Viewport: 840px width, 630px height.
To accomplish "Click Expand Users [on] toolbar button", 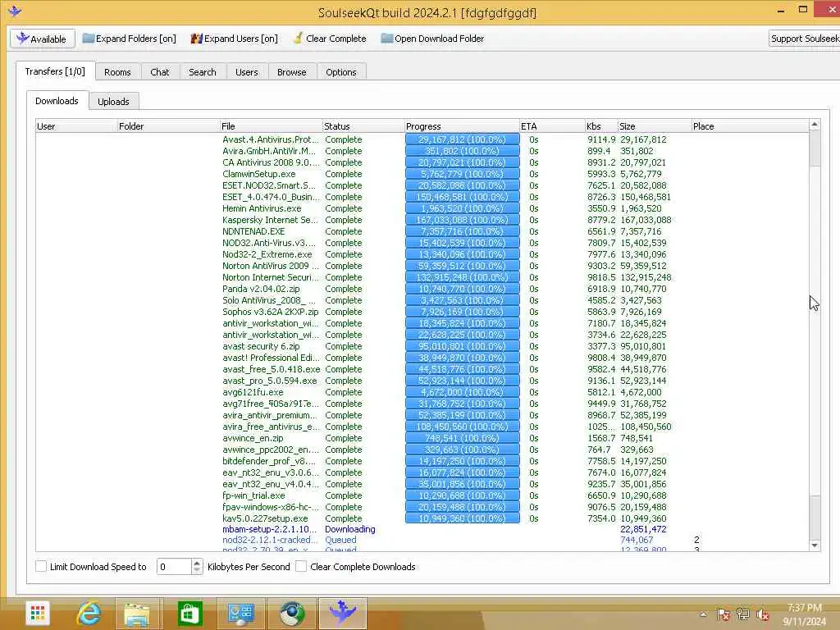I will click(x=234, y=39).
